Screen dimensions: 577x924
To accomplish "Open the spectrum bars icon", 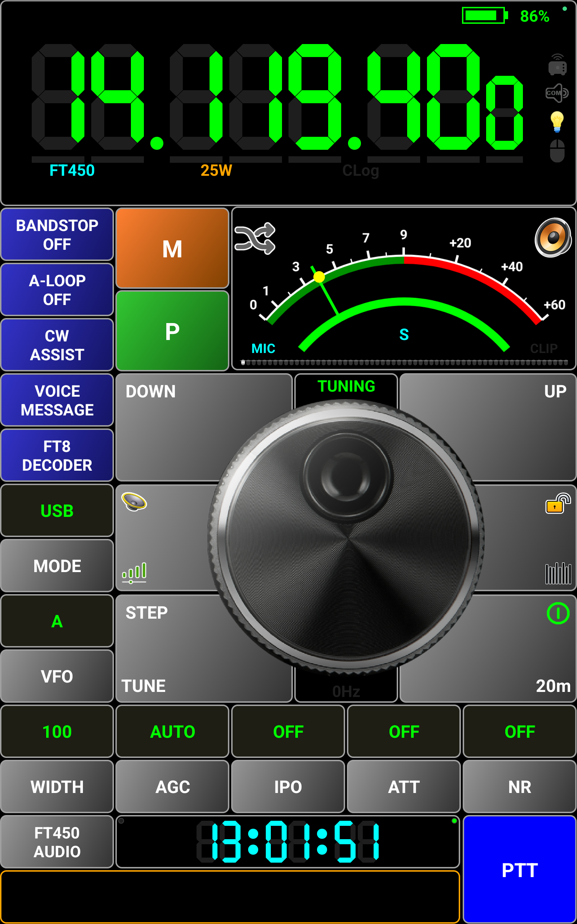I will 558,573.
